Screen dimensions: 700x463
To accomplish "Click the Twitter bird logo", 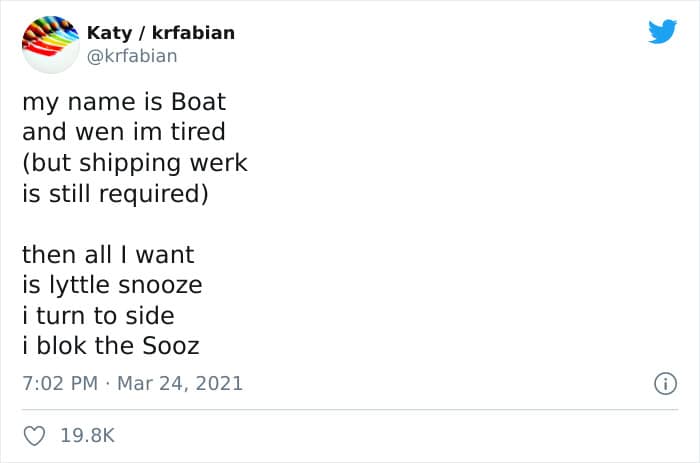I will [662, 31].
